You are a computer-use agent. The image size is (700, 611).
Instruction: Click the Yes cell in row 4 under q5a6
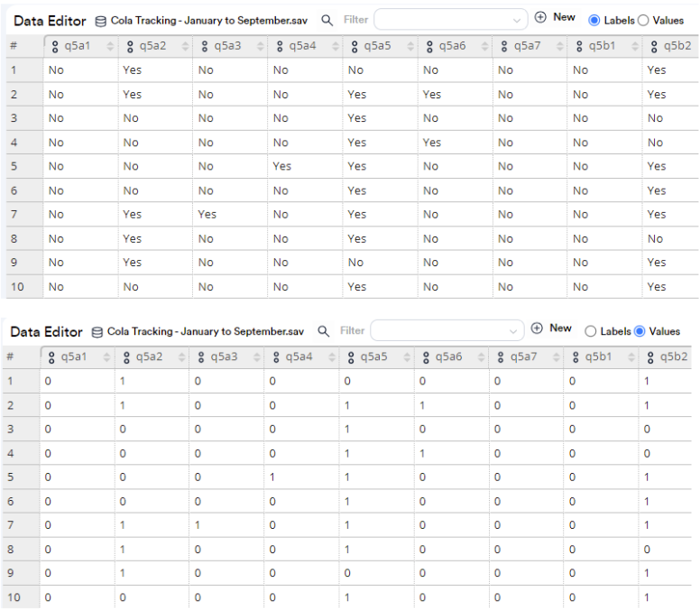point(432,143)
